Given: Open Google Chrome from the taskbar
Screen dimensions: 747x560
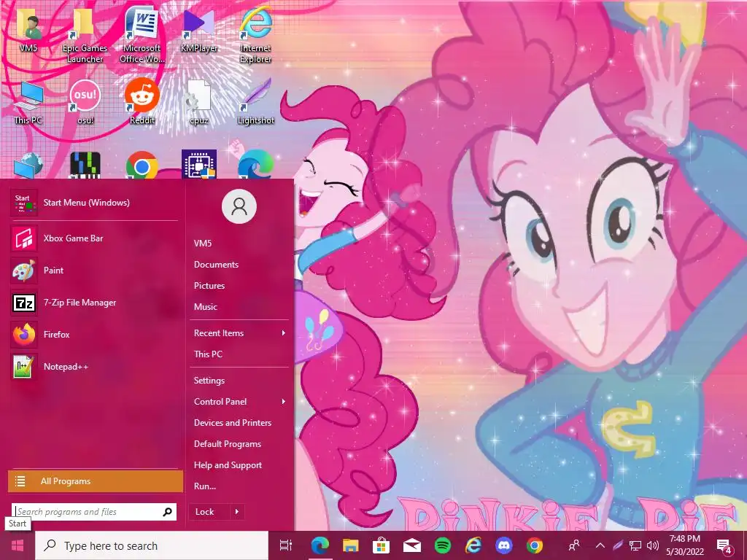Looking at the screenshot, I should [x=535, y=545].
